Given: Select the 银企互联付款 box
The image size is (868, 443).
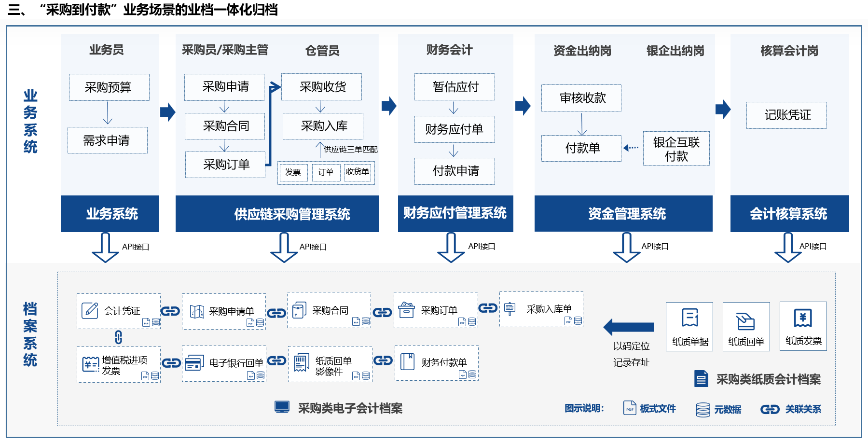Looking at the screenshot, I should 676,149.
